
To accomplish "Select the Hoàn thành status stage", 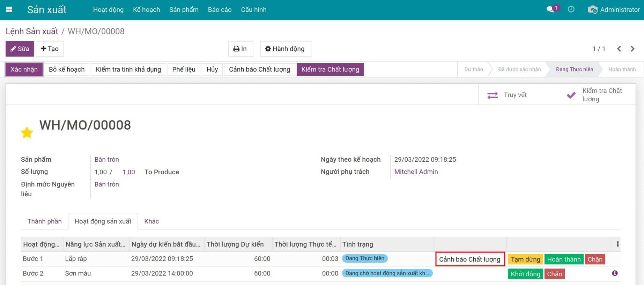I will point(622,70).
